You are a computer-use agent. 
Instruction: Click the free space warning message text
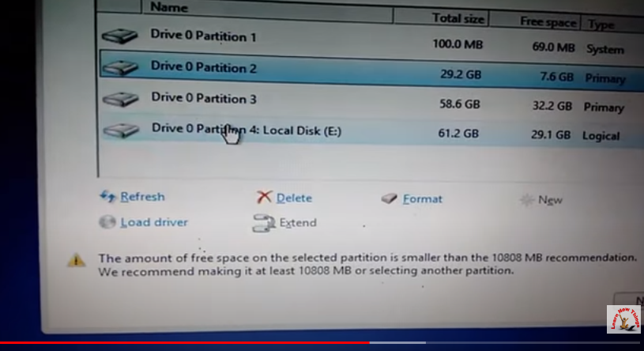pos(367,264)
